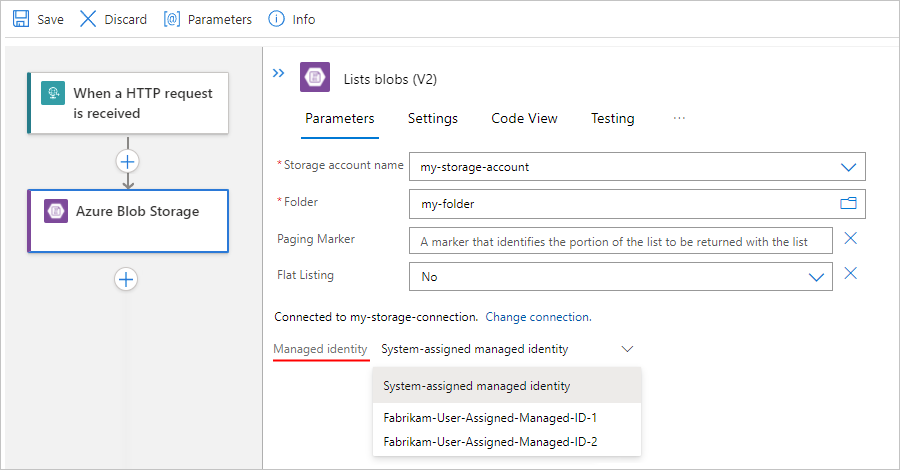Click the folder picker icon in Folder field
Viewport: 900px width, 470px height.
point(849,203)
